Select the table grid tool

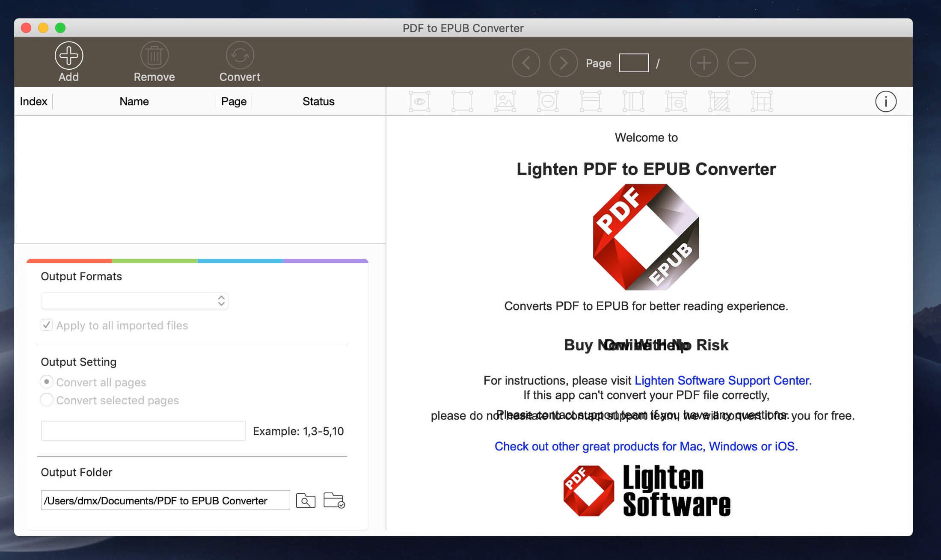762,101
